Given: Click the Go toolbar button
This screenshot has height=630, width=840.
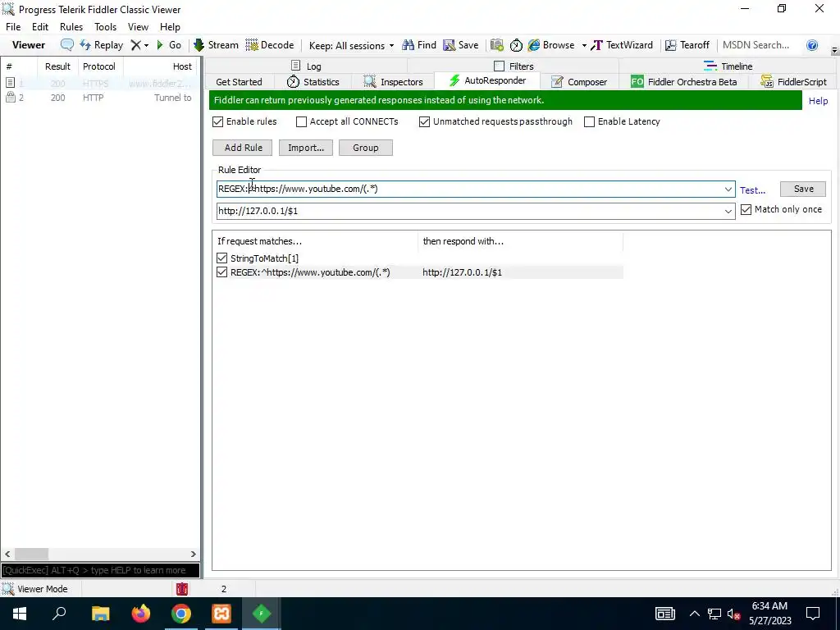Looking at the screenshot, I should (x=169, y=45).
